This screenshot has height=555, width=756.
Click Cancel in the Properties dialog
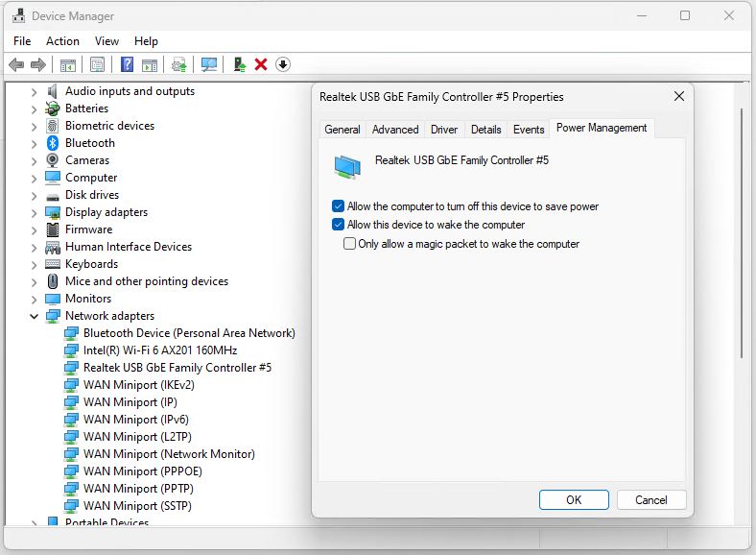(650, 500)
